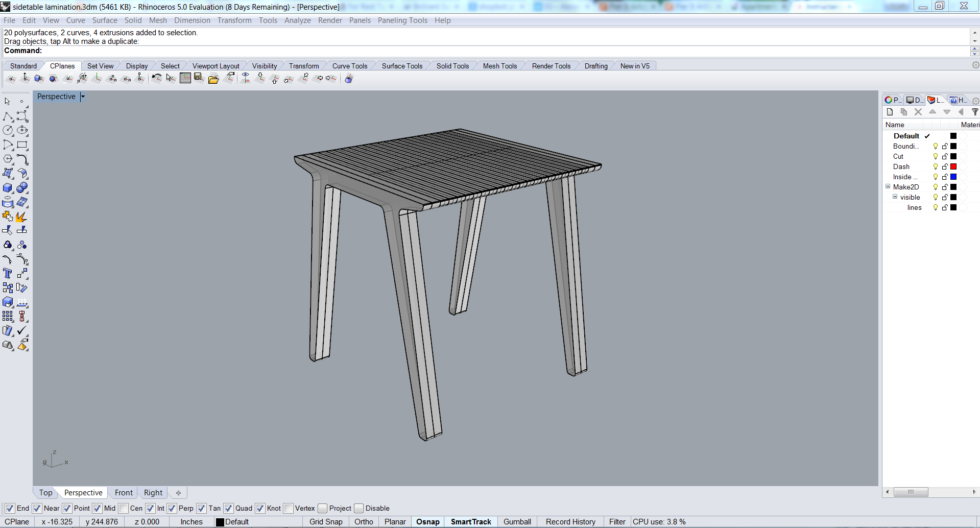Select the Undo icon in the CPlanes toolbar

(156, 78)
